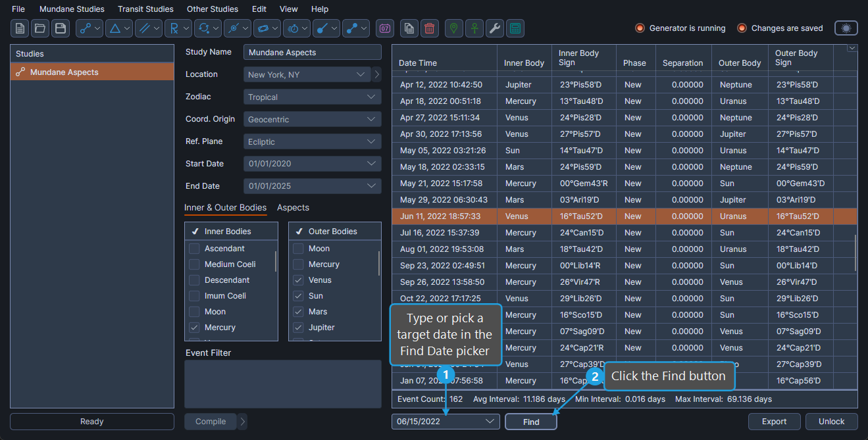Click the Save floppy disk icon
The height and width of the screenshot is (440, 868).
click(x=61, y=28)
